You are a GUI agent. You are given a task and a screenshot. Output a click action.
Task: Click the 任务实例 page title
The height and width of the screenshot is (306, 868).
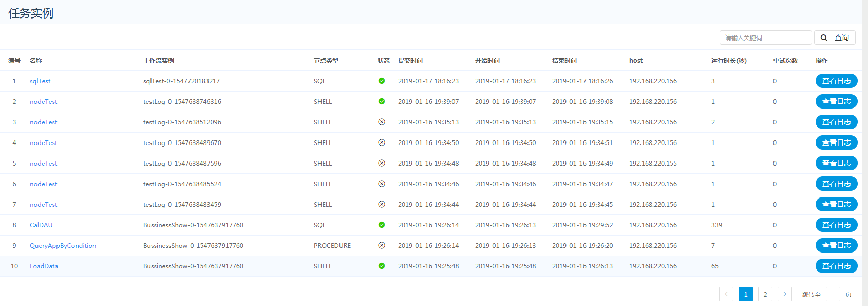tap(31, 13)
